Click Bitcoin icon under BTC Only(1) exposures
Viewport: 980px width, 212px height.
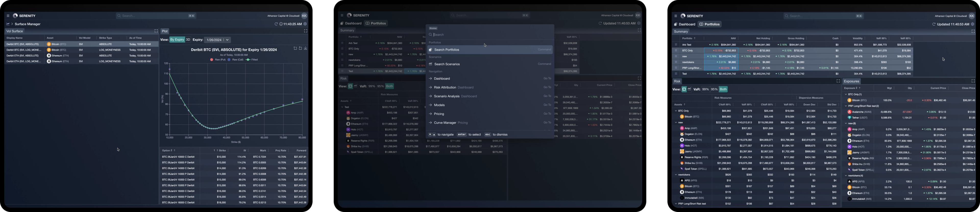850,100
